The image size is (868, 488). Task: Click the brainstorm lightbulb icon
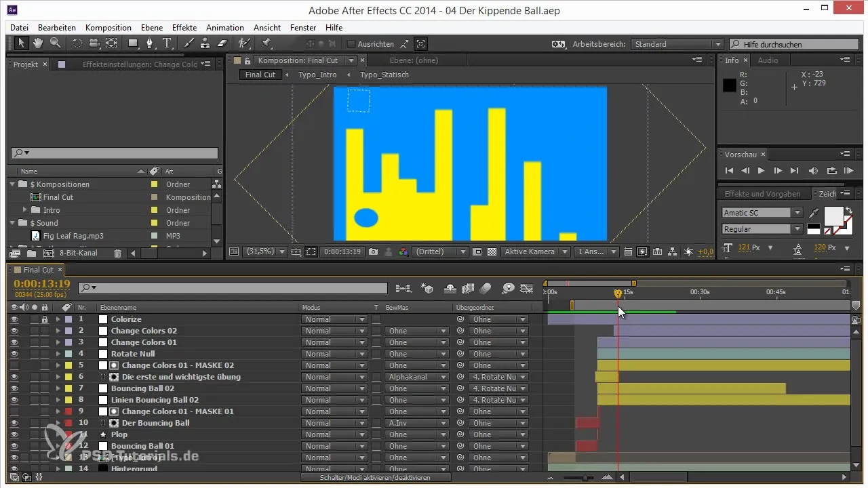(509, 288)
